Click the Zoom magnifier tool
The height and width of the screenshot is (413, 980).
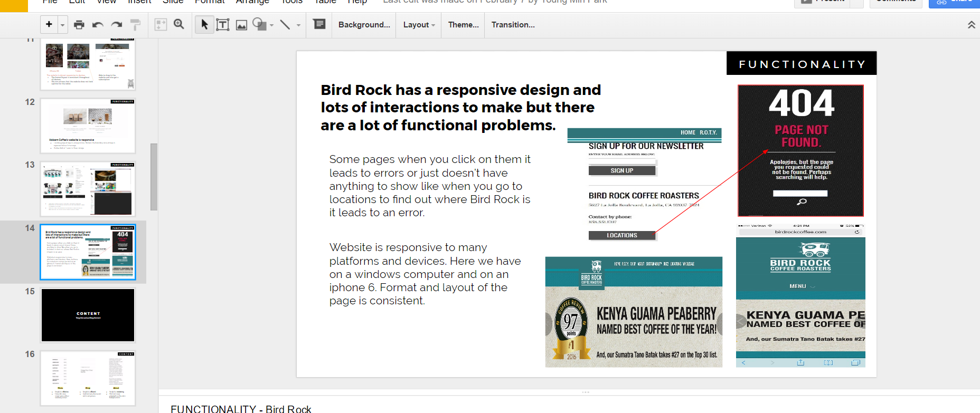click(179, 24)
